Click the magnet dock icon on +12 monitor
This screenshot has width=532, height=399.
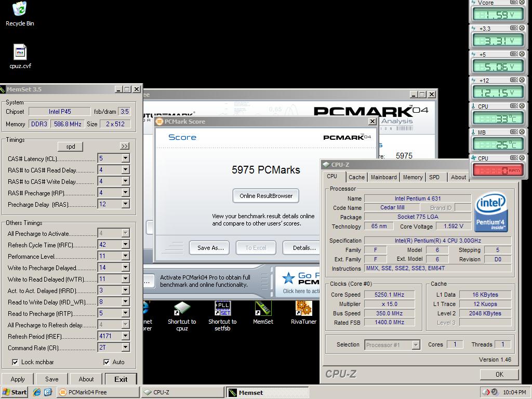514,79
